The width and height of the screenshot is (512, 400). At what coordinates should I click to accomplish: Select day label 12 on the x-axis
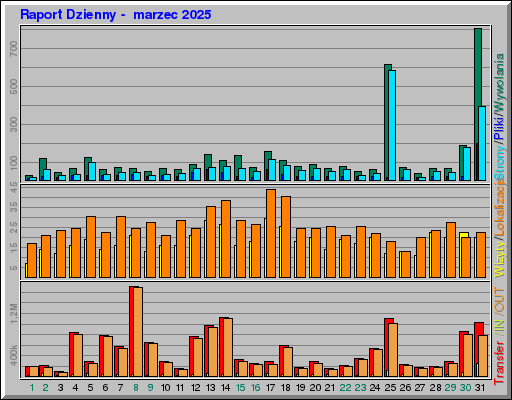point(196,388)
